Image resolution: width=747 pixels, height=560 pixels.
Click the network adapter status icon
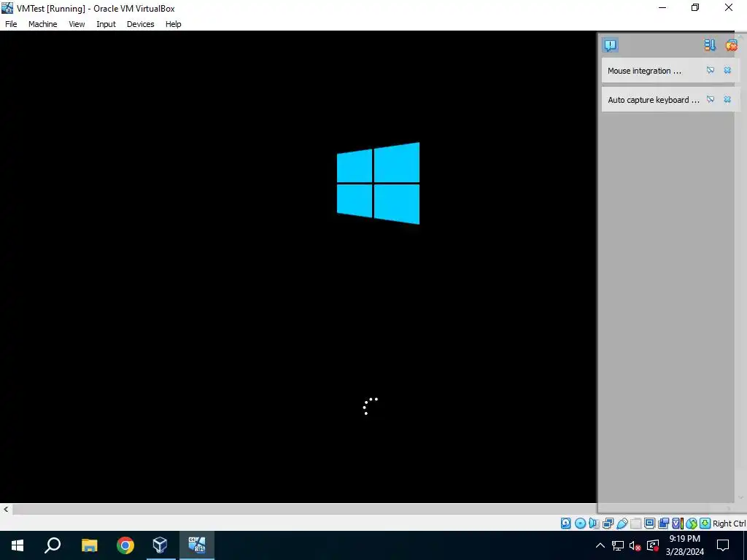(x=608, y=524)
